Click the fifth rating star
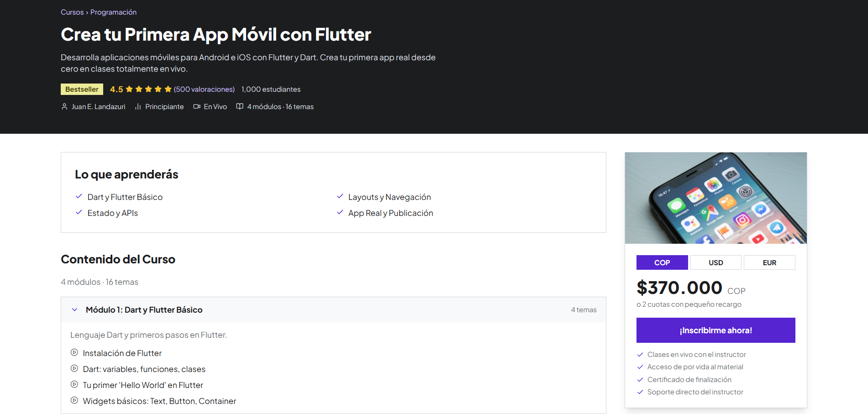 click(x=168, y=89)
